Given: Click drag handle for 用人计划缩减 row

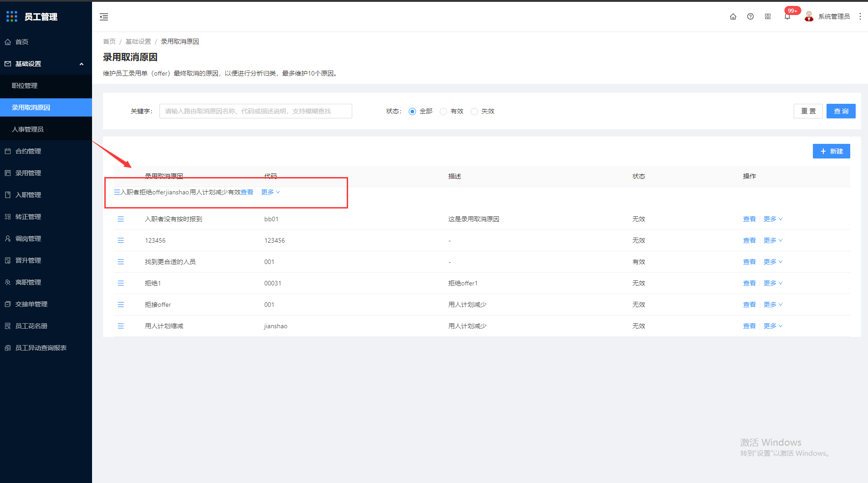Looking at the screenshot, I should coord(121,326).
